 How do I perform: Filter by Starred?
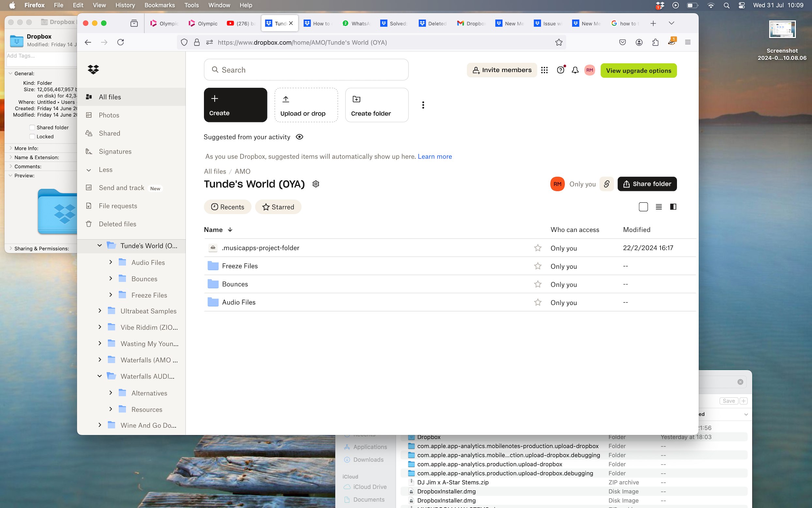coord(278,207)
